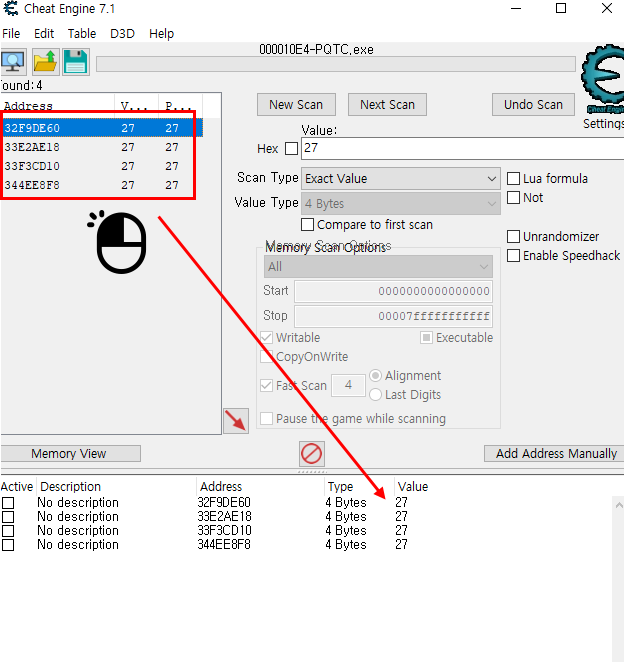
Task: Toggle the Not checkbox
Action: [513, 198]
